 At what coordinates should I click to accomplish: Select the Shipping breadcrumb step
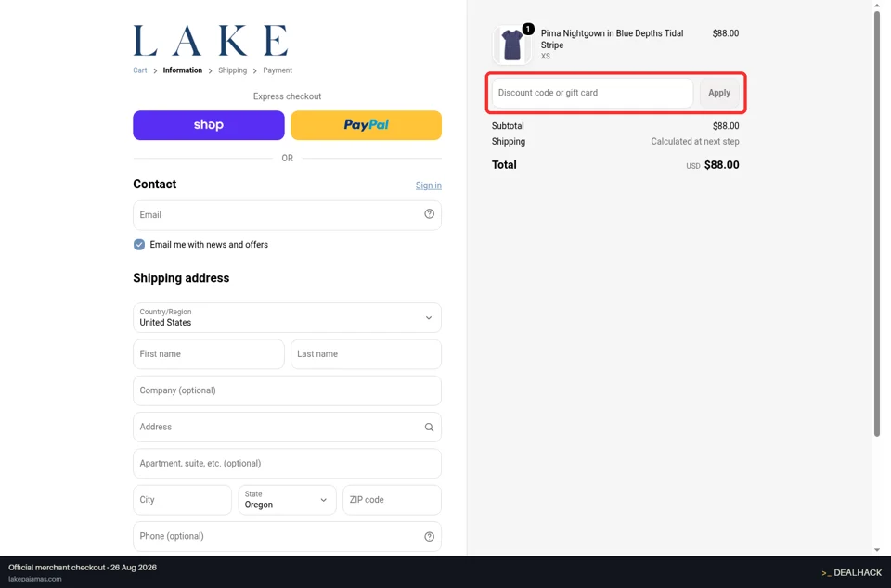tap(232, 70)
